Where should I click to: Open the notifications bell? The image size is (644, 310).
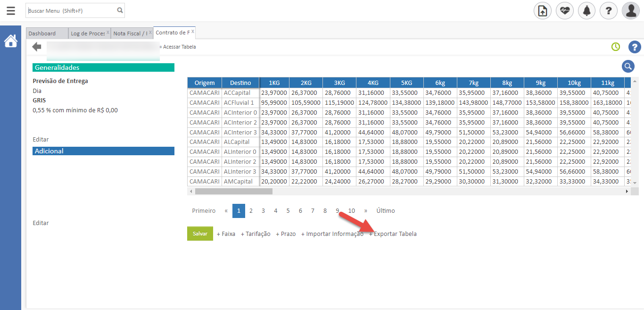586,10
